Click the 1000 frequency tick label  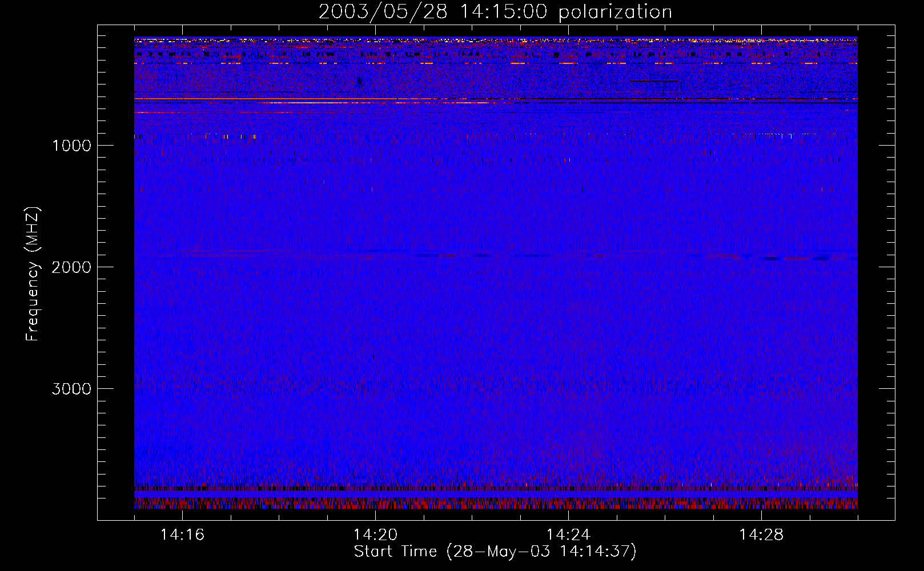71,146
